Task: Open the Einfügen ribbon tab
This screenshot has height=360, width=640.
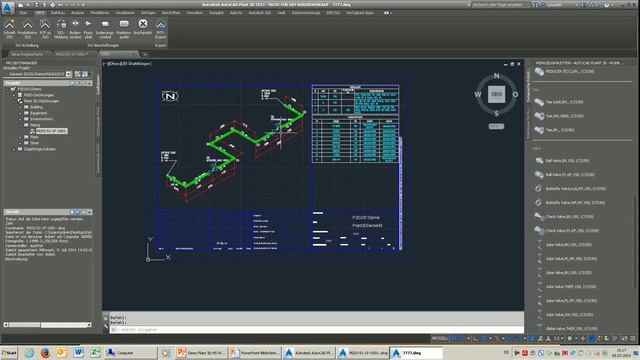Action: 148,13
